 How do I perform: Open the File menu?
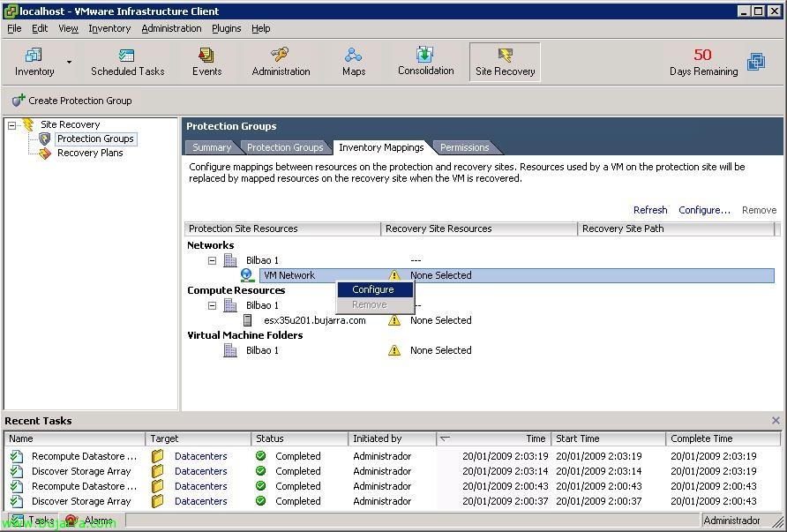click(14, 28)
